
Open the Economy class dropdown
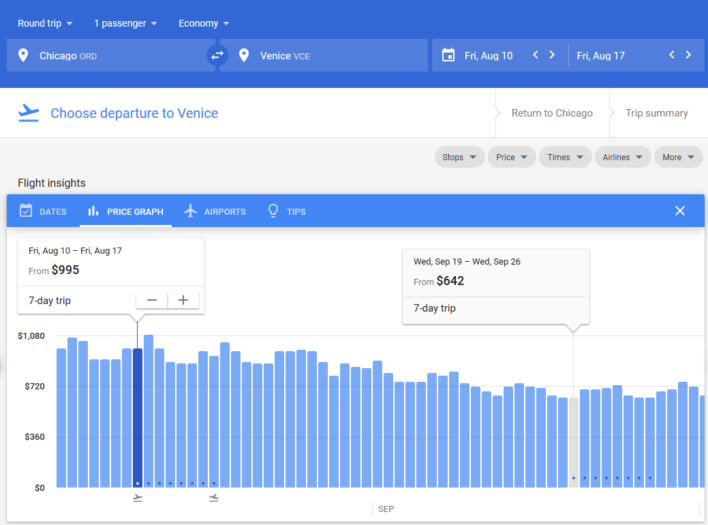[x=203, y=23]
